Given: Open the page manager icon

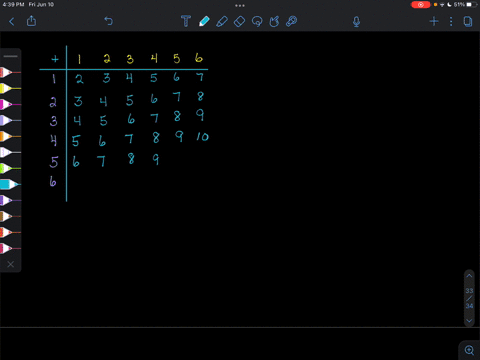Looking at the screenshot, I should (x=468, y=22).
